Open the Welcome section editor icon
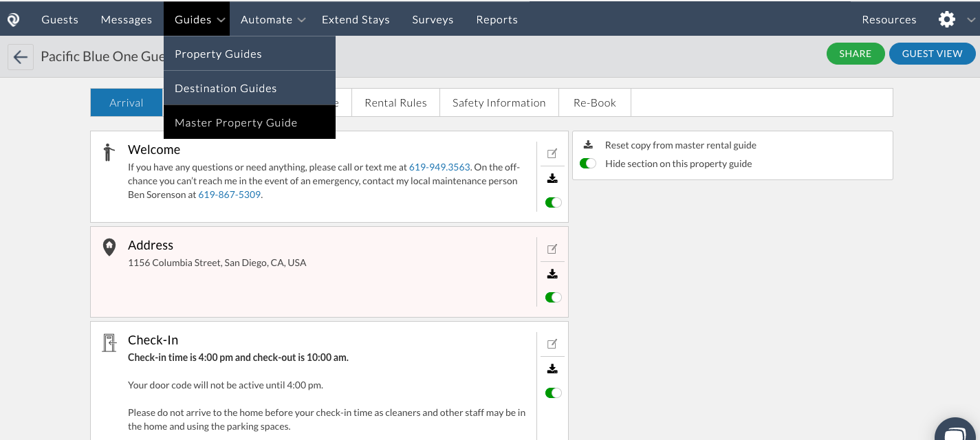This screenshot has width=980, height=440. [x=552, y=153]
